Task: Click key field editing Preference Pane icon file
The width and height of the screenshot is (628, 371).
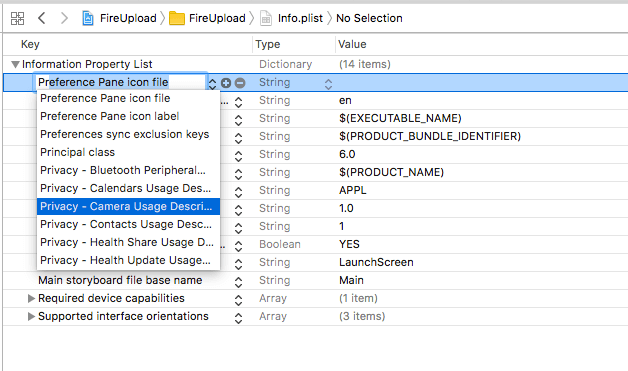Action: pyautogui.click(x=120, y=82)
